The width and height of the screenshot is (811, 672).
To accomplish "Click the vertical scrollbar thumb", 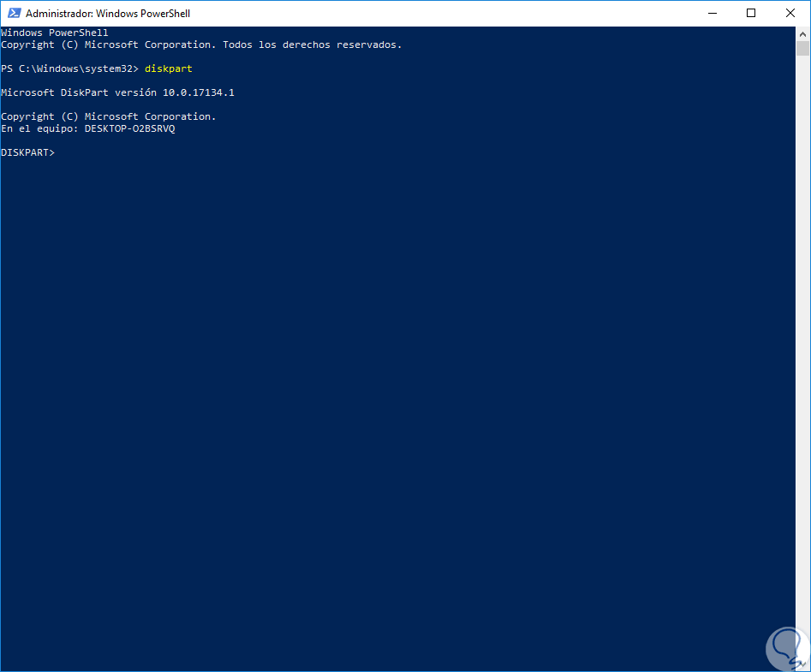I will 802,49.
